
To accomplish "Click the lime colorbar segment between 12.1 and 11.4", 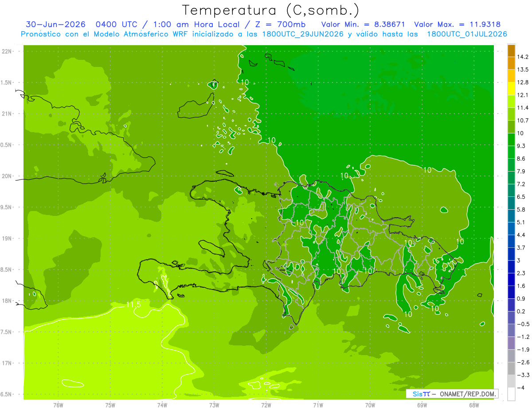I will point(511,102).
